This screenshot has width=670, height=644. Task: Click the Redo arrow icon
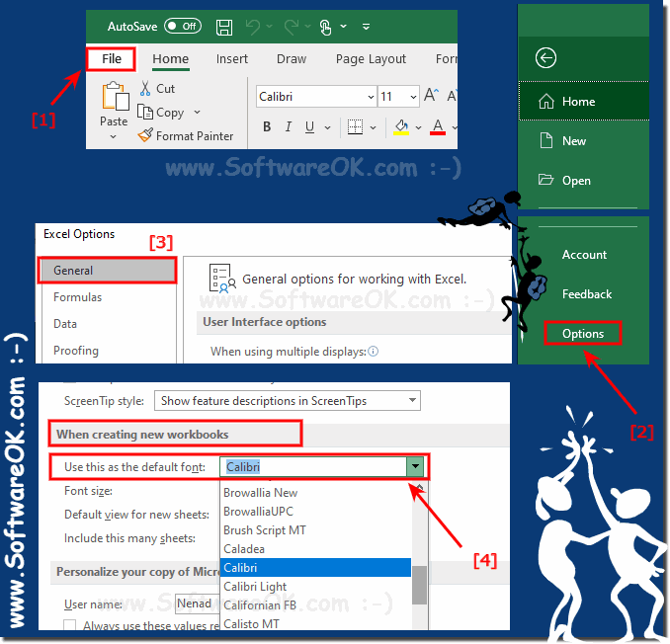click(292, 27)
